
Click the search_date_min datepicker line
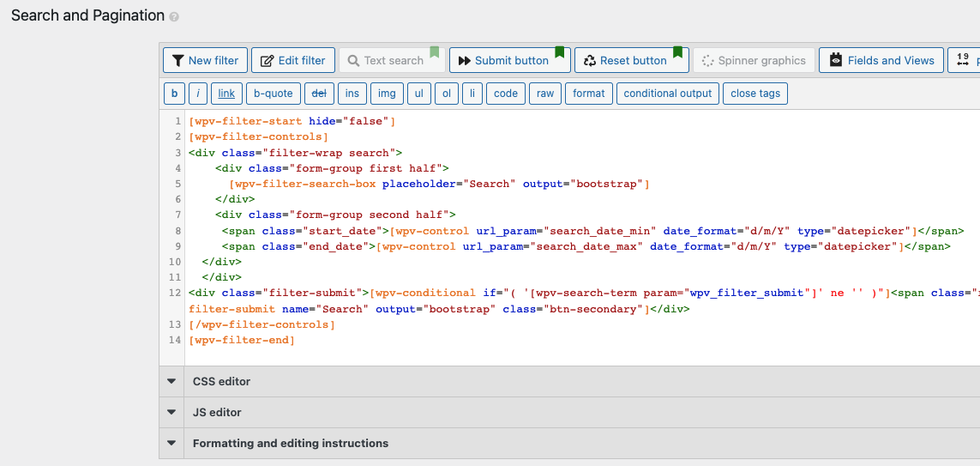pos(592,231)
